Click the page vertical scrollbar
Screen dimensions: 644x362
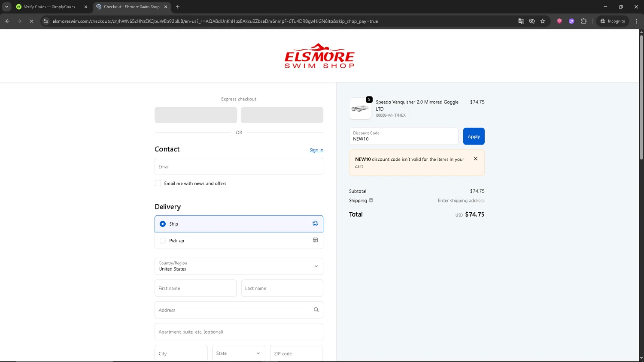(x=641, y=98)
